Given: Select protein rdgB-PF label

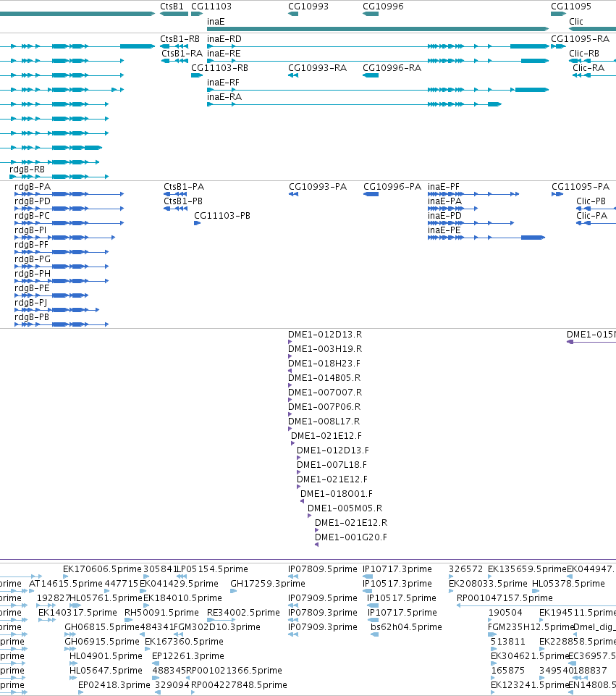Looking at the screenshot, I should pos(31,245).
